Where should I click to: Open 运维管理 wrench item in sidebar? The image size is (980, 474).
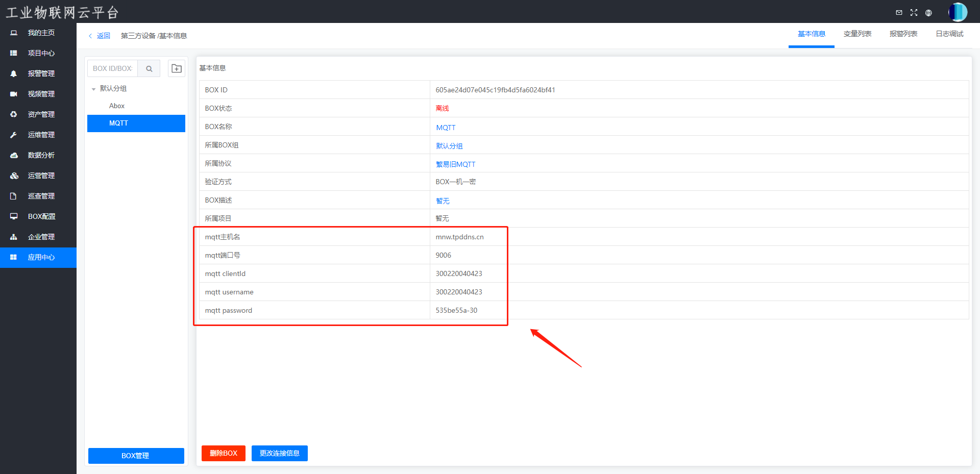41,135
